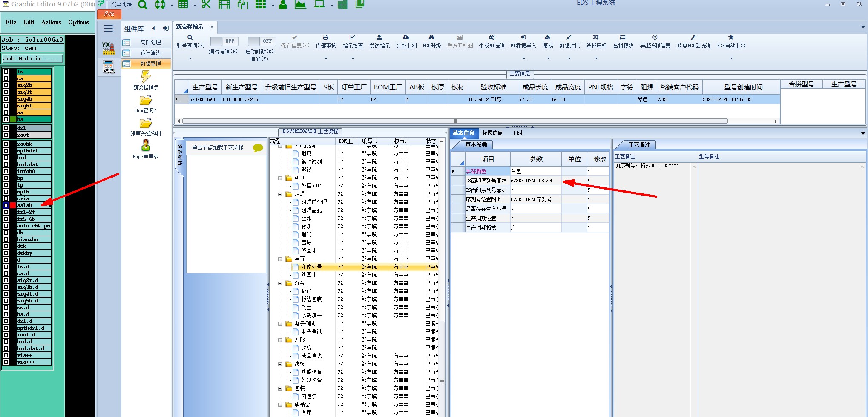The image size is (868, 417).
Task: Open the 文件处理 section
Action: [x=146, y=42]
